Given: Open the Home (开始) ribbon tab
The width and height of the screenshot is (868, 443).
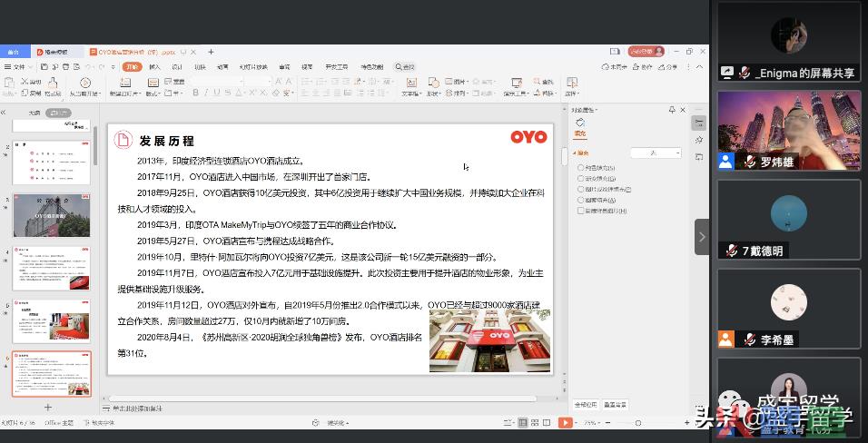Looking at the screenshot, I should tap(131, 67).
